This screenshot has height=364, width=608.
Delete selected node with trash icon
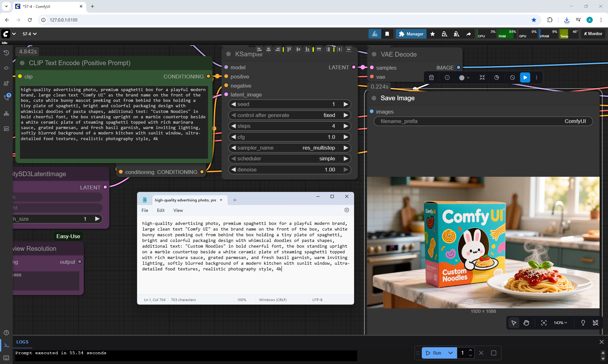click(x=431, y=77)
